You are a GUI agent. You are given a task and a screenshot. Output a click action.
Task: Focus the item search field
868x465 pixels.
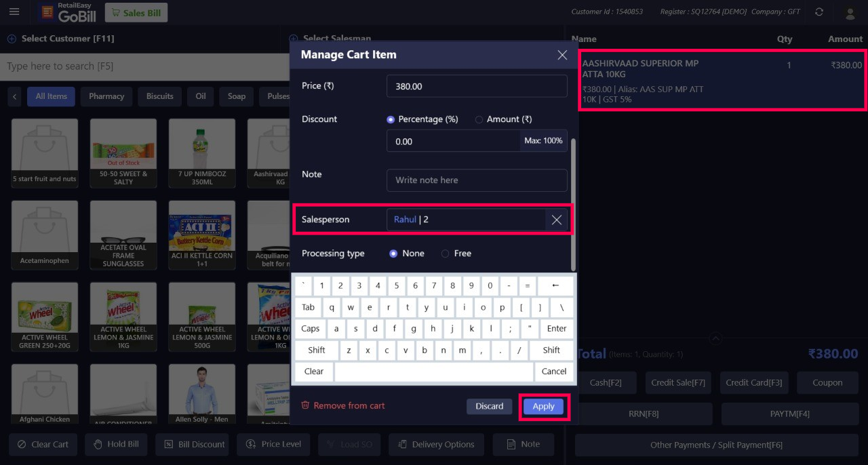tap(145, 66)
